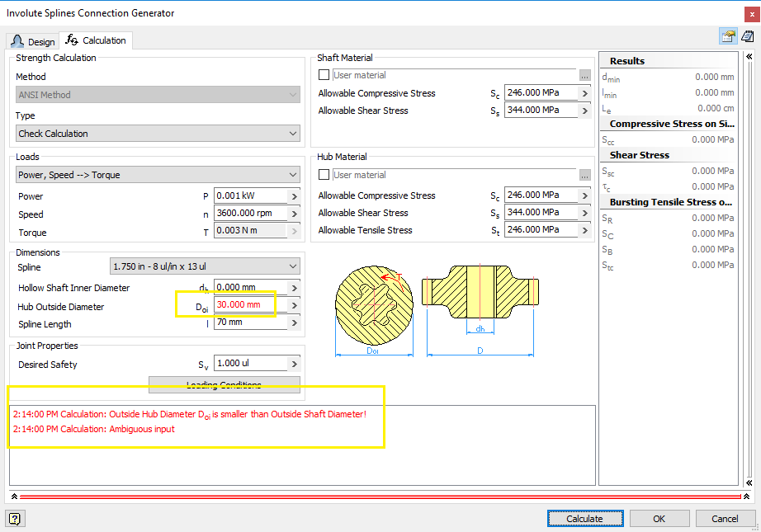Switch to the Design tab

coord(33,40)
